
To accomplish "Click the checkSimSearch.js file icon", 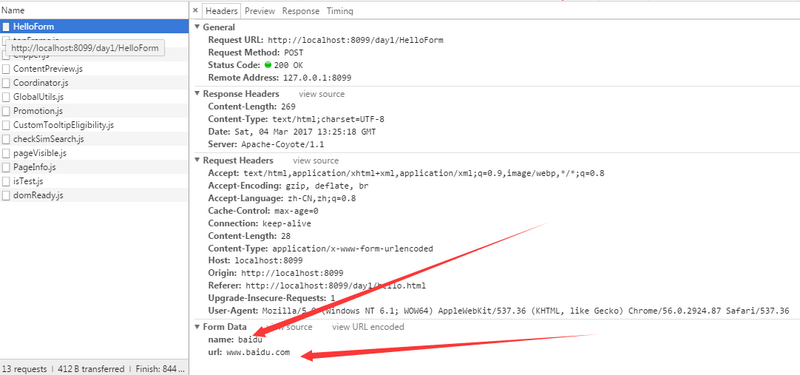I will (x=6, y=139).
